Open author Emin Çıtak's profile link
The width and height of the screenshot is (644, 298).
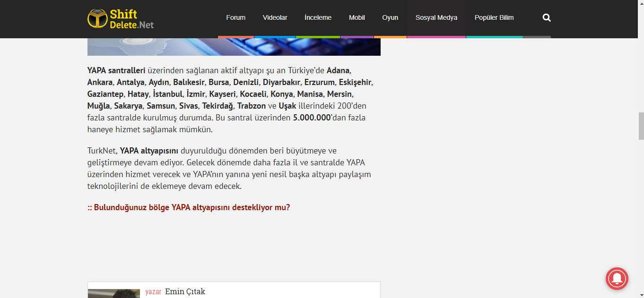[185, 292]
